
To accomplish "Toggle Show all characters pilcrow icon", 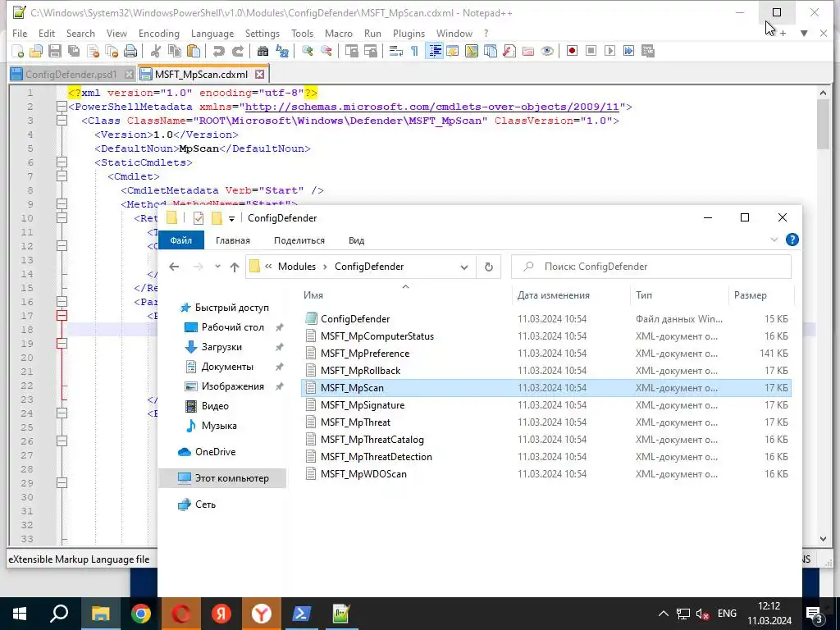I will coord(414,51).
